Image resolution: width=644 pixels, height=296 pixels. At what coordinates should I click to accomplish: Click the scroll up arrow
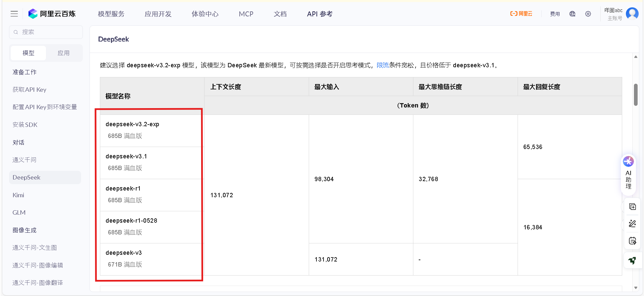[636, 57]
